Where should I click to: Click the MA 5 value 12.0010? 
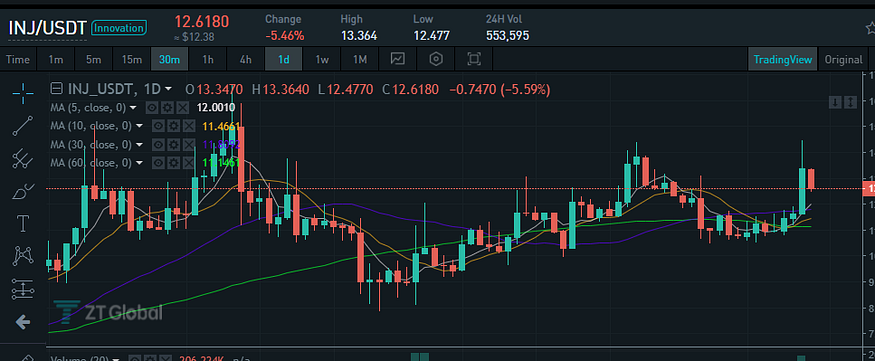217,108
